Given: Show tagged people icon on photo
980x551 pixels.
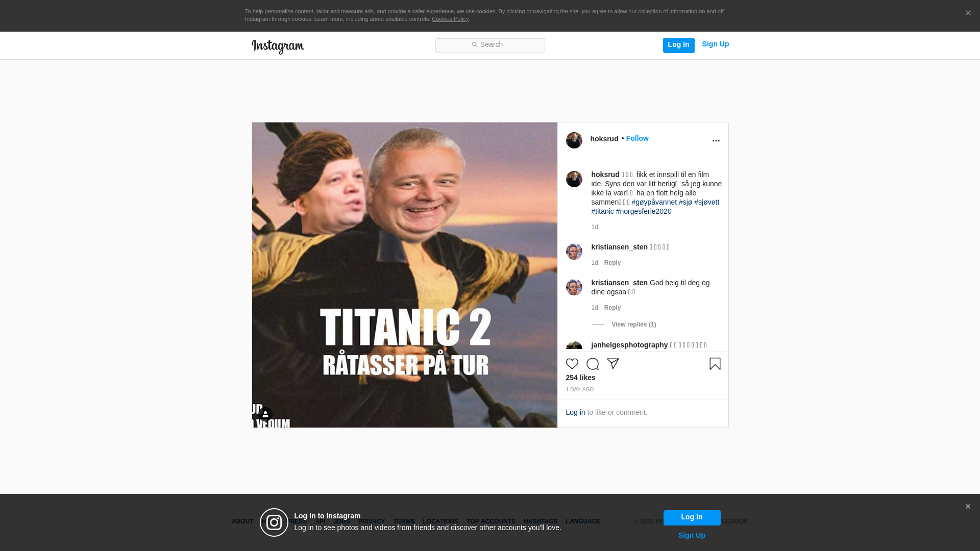Looking at the screenshot, I should click(x=265, y=414).
